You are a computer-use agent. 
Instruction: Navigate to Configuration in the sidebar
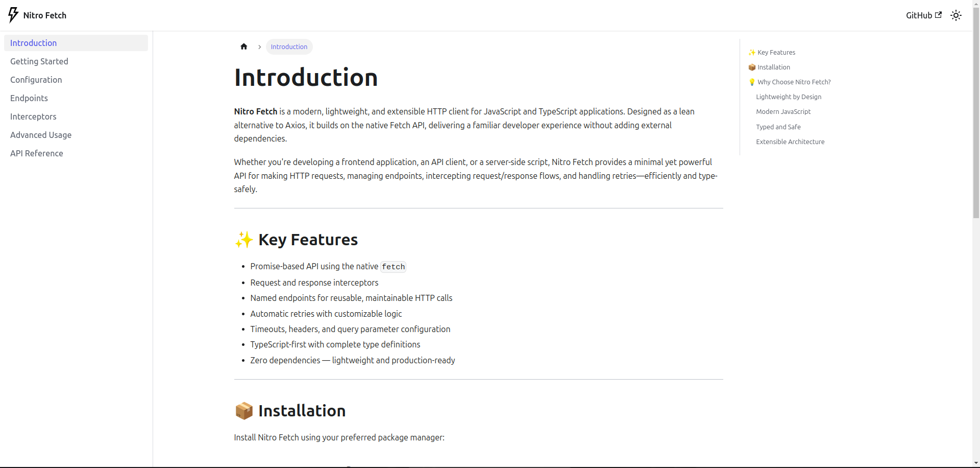pyautogui.click(x=36, y=80)
